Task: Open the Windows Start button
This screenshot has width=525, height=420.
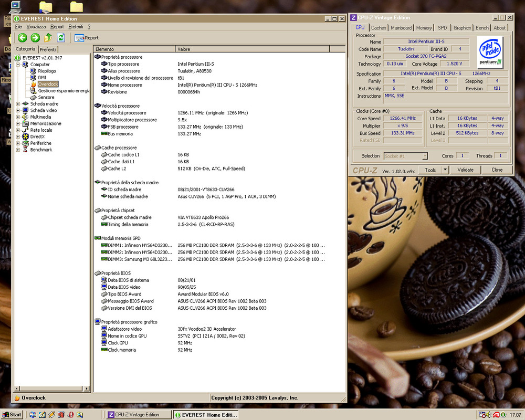Action: tap(12, 415)
